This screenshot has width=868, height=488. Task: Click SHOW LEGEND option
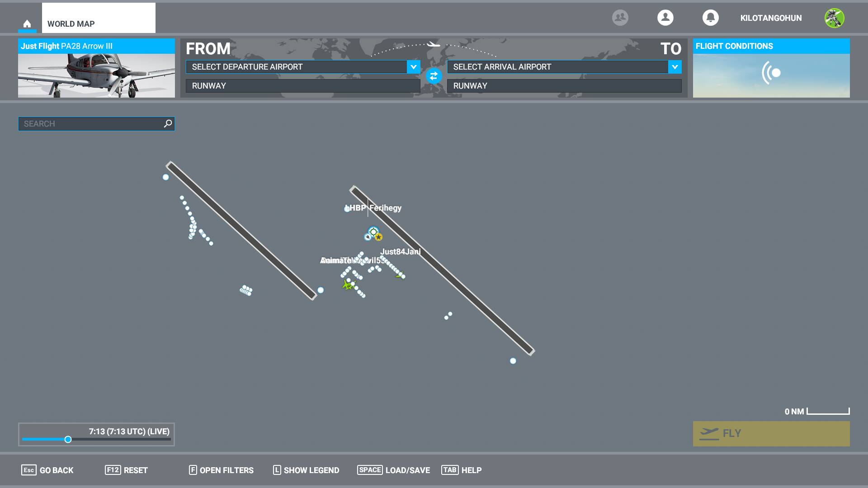(x=306, y=470)
